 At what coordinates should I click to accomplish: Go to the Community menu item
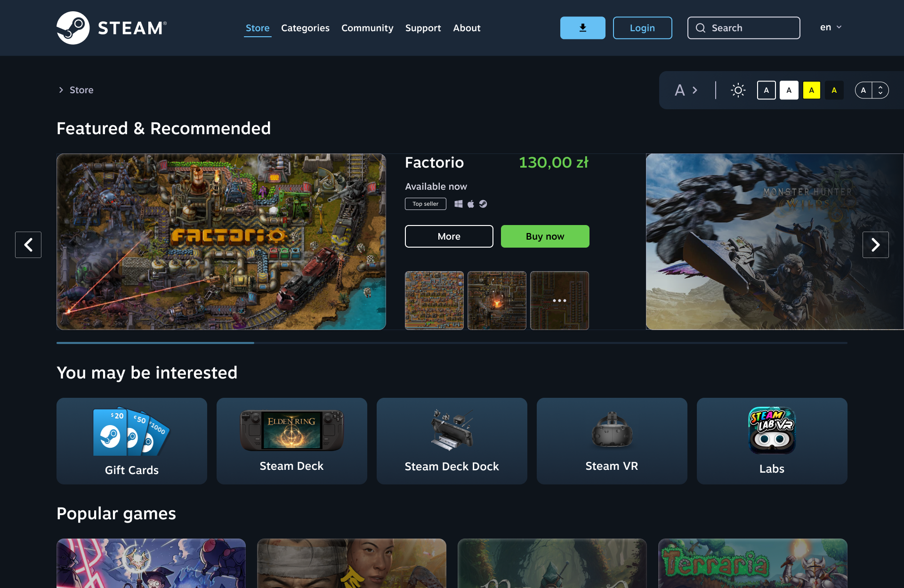coord(367,28)
